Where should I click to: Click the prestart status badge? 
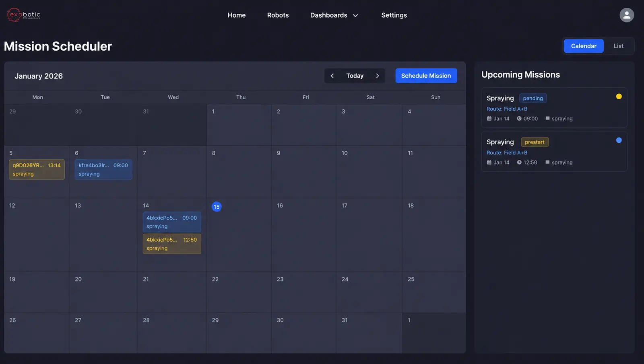click(535, 142)
